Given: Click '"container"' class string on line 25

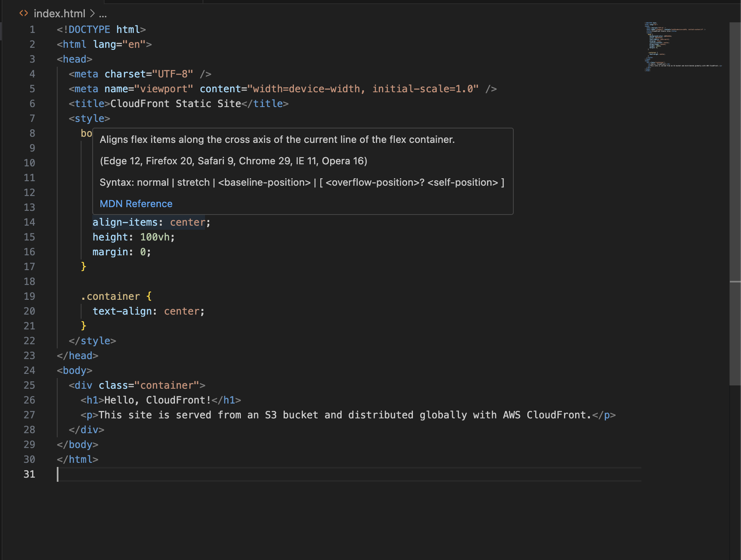Looking at the screenshot, I should [167, 385].
